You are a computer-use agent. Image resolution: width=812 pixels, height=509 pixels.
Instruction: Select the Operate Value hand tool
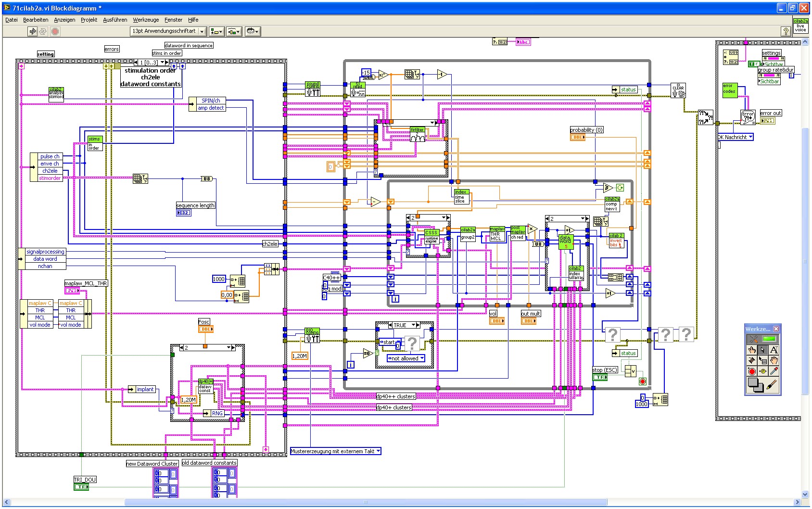coord(752,350)
